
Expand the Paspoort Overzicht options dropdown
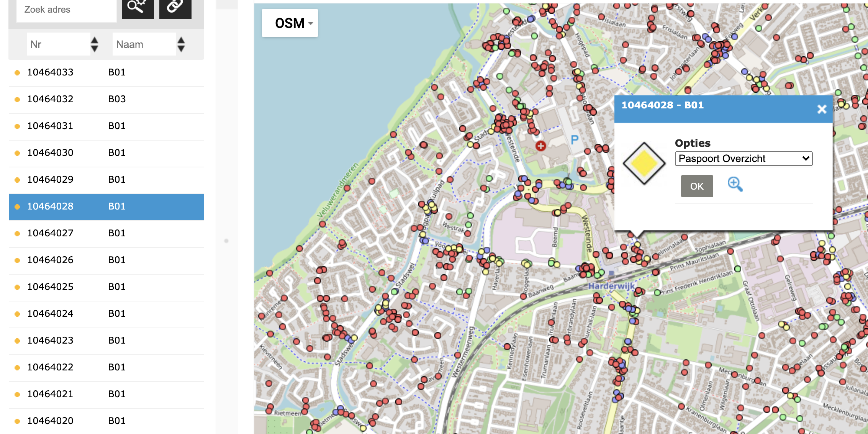click(743, 159)
